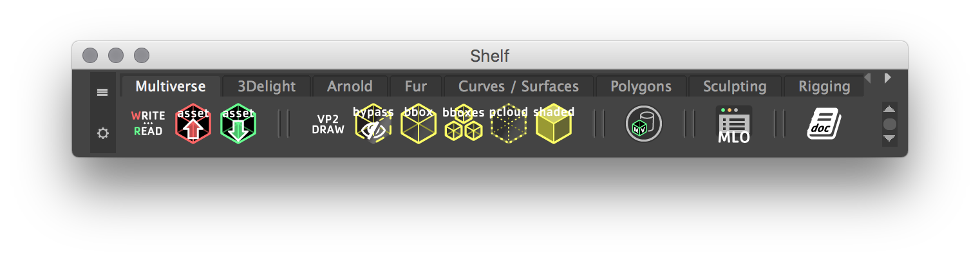Switch to the 3Delight tab
This screenshot has height=260, width=980.
(267, 86)
